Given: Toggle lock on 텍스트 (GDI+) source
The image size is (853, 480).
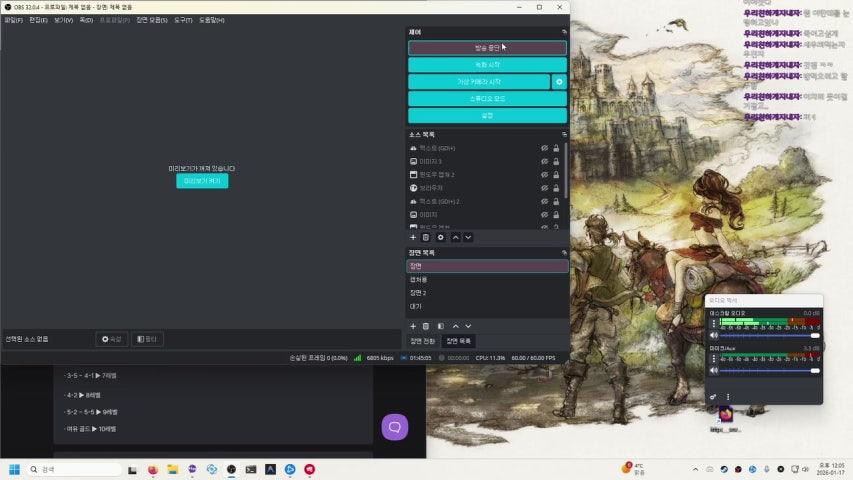Looking at the screenshot, I should point(556,148).
